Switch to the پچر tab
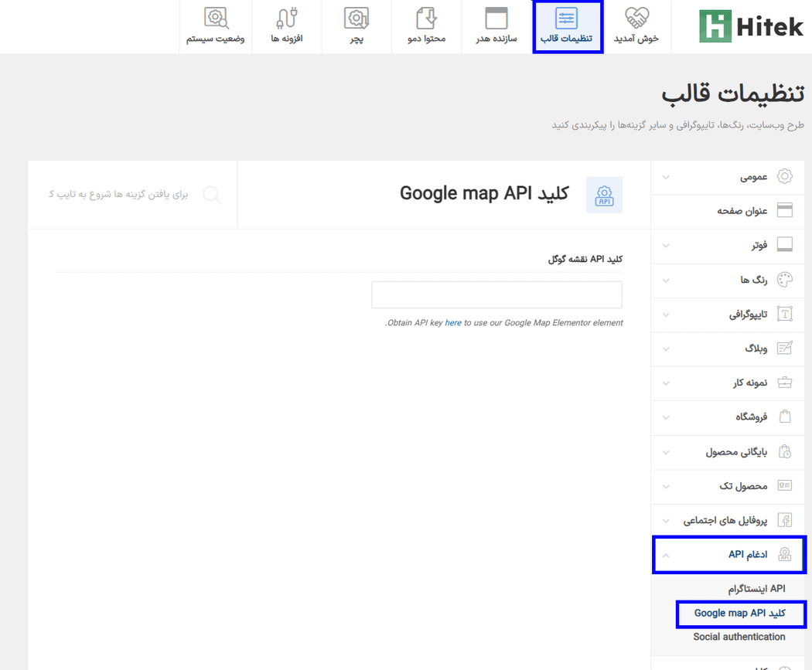Image resolution: width=812 pixels, height=670 pixels. 357,27
